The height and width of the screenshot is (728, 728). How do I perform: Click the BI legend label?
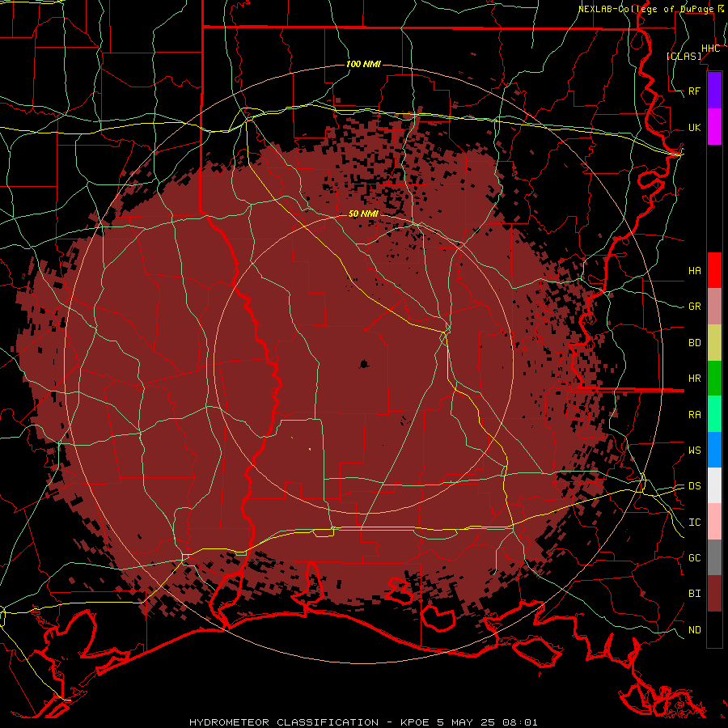694,594
